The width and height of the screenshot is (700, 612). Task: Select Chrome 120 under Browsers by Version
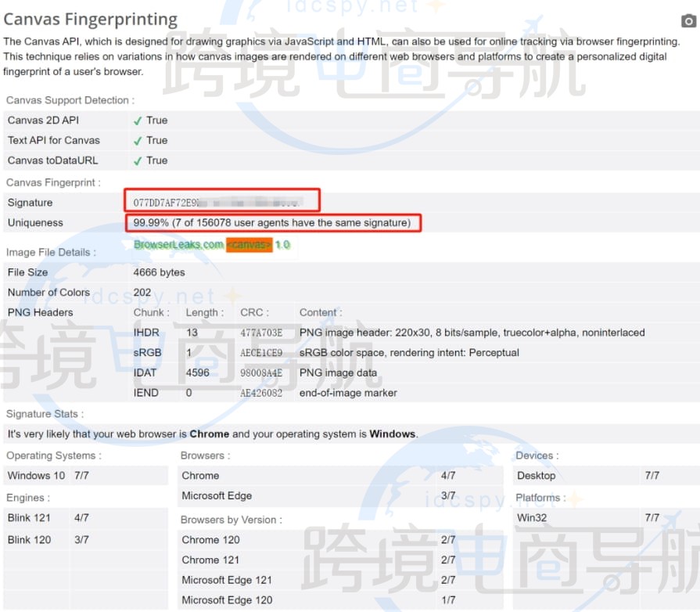pyautogui.click(x=211, y=540)
